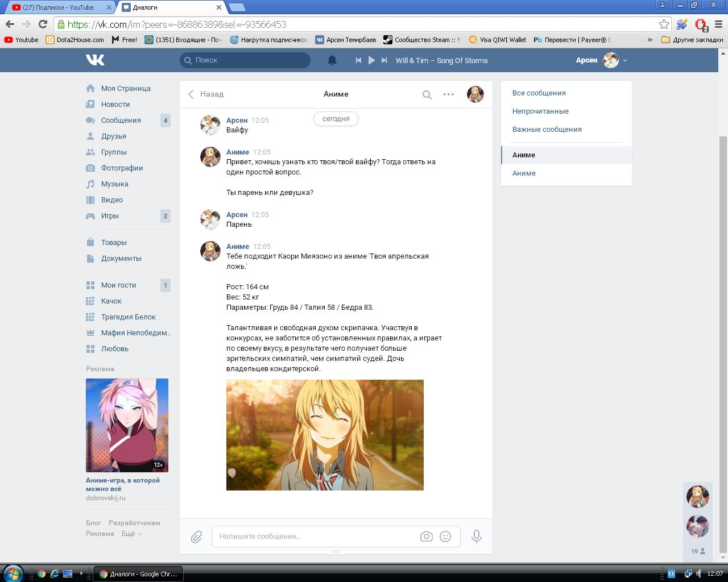The width and height of the screenshot is (728, 582).
Task: Reload the page
Action: click(x=43, y=24)
